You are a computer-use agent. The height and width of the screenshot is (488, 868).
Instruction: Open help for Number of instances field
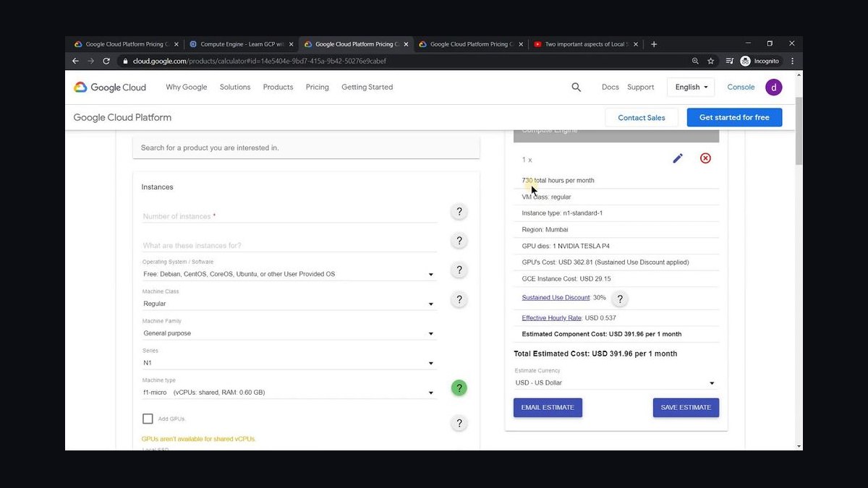tap(459, 212)
